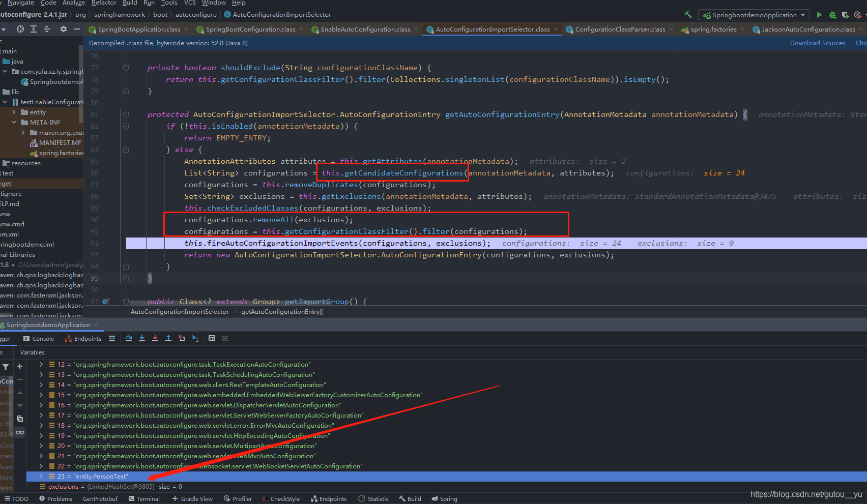
Task: Click the Expand All icon in the Project panel
Action: point(34,29)
